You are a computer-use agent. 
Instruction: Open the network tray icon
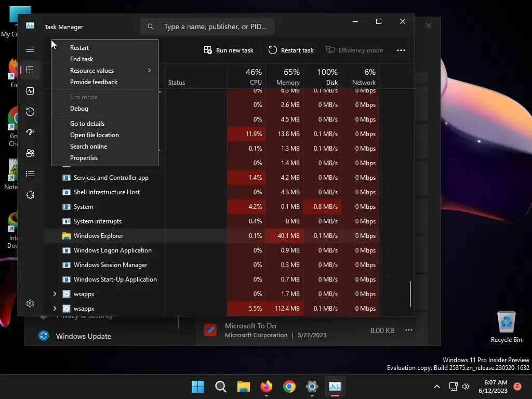[453, 387]
